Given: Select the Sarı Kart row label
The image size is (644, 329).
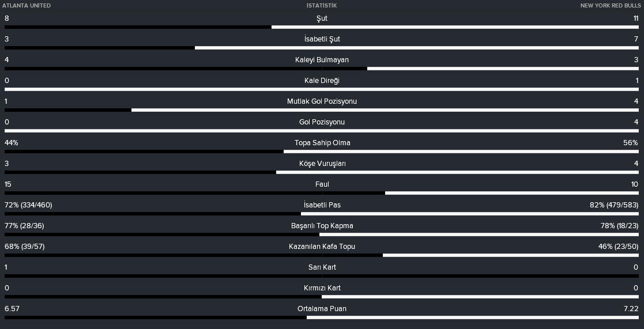Looking at the screenshot, I should 322,267.
